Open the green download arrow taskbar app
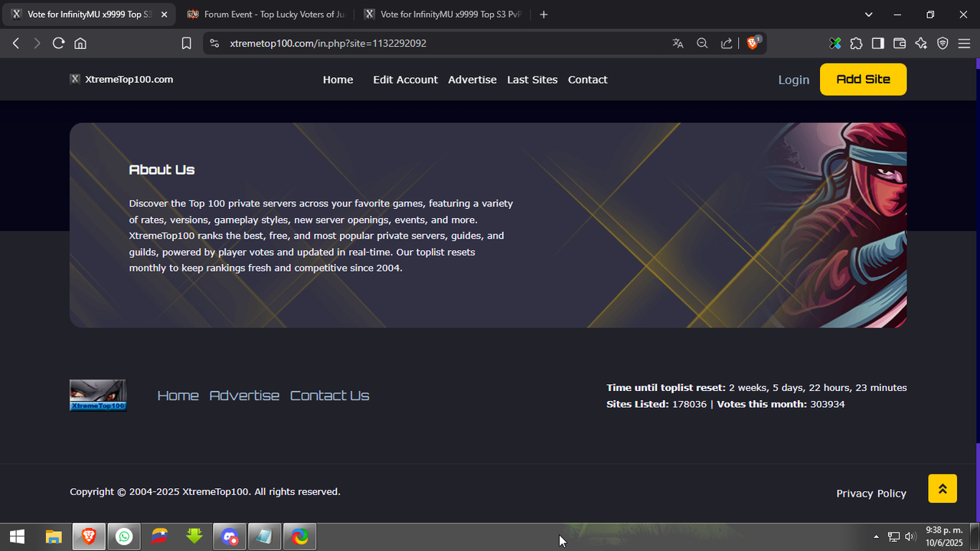980x551 pixels. pyautogui.click(x=194, y=537)
